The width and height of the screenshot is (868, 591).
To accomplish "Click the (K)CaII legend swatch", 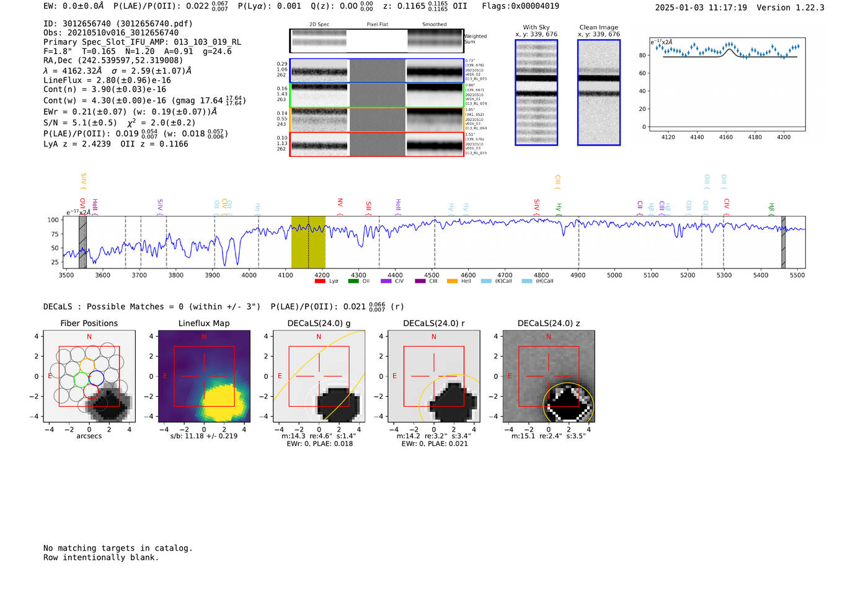I will [486, 282].
